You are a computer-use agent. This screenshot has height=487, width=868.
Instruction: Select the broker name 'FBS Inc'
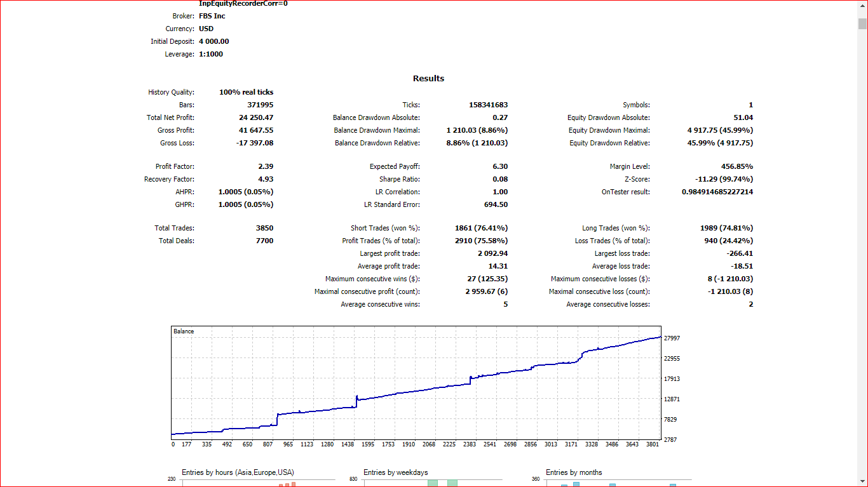(x=212, y=16)
